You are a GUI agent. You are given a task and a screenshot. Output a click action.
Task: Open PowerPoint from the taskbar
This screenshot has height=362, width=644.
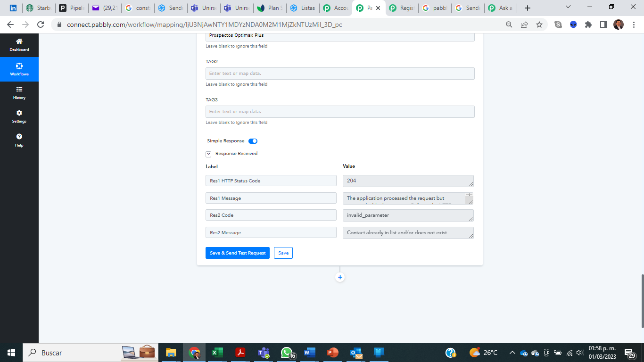(x=333, y=353)
